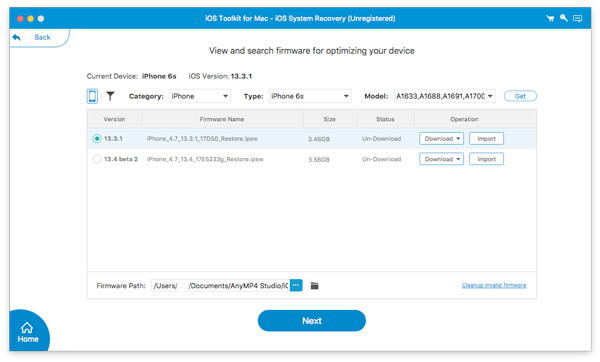Click the Next button
The height and width of the screenshot is (362, 600).
311,321
